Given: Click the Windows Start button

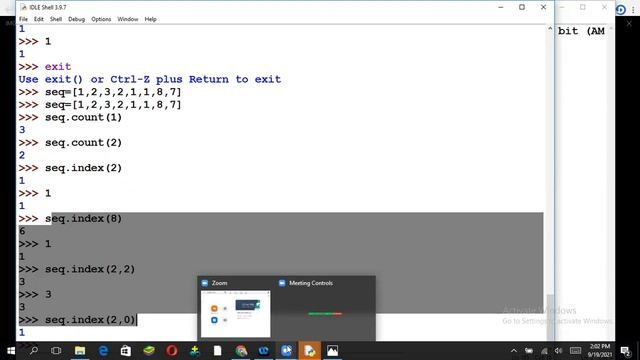Looking at the screenshot, I should coord(11,351).
